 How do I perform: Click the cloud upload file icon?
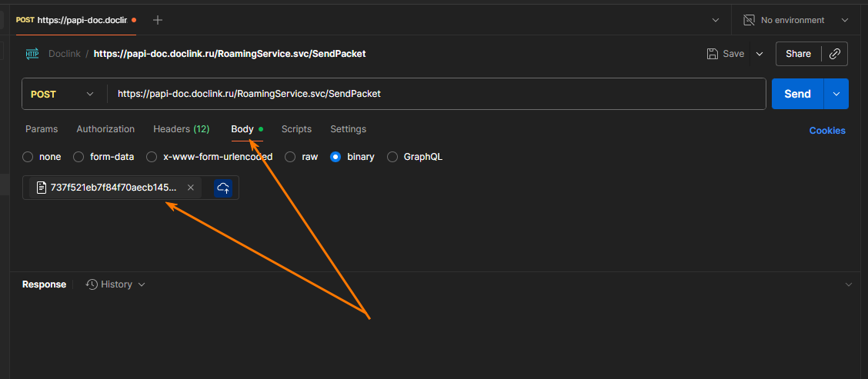pyautogui.click(x=223, y=188)
